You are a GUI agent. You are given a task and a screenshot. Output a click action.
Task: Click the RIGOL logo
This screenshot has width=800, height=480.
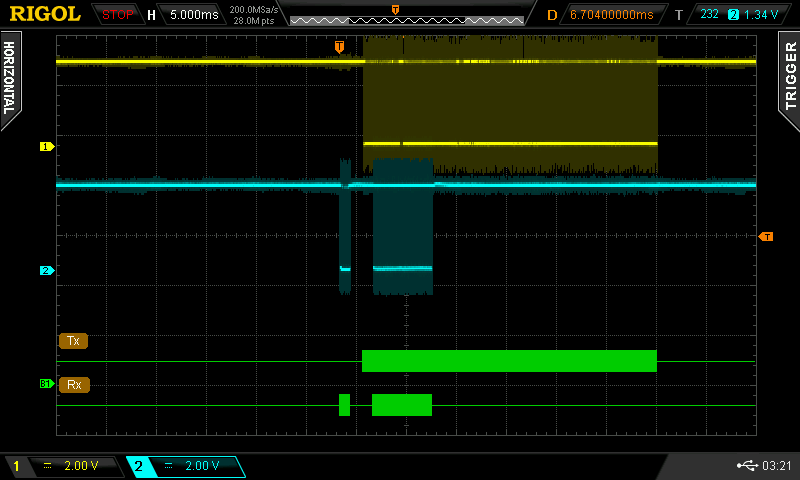coord(45,14)
